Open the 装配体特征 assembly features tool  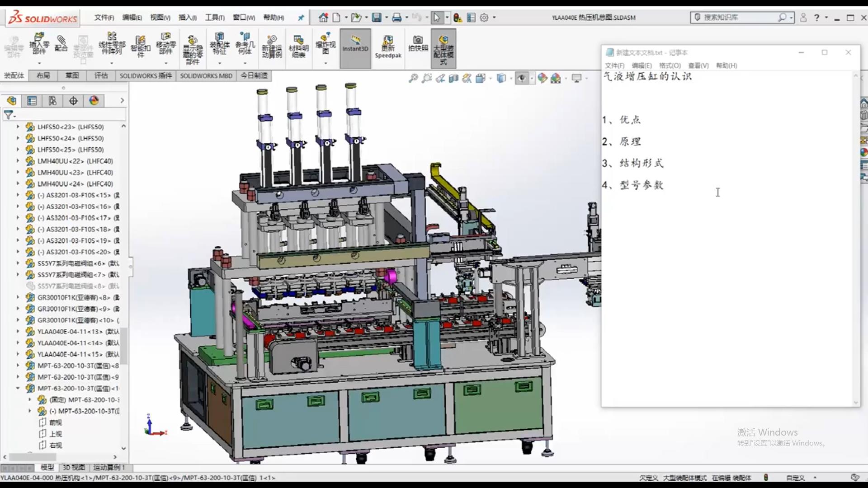tap(220, 44)
